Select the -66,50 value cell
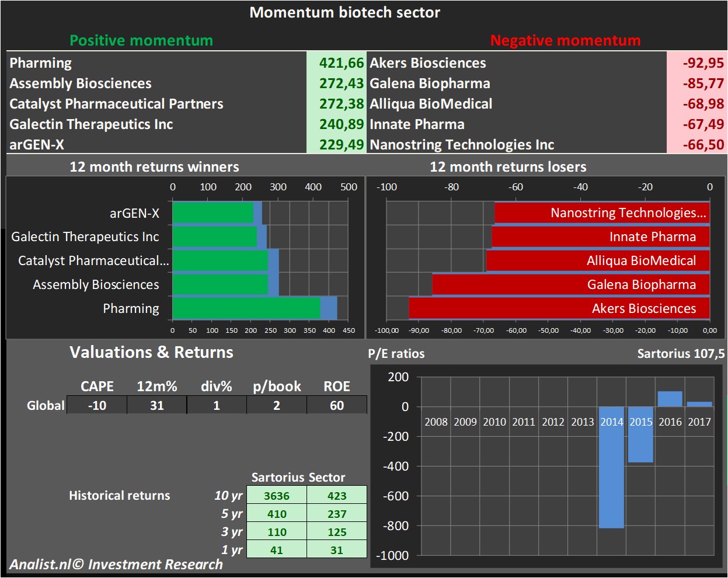 pyautogui.click(x=696, y=144)
